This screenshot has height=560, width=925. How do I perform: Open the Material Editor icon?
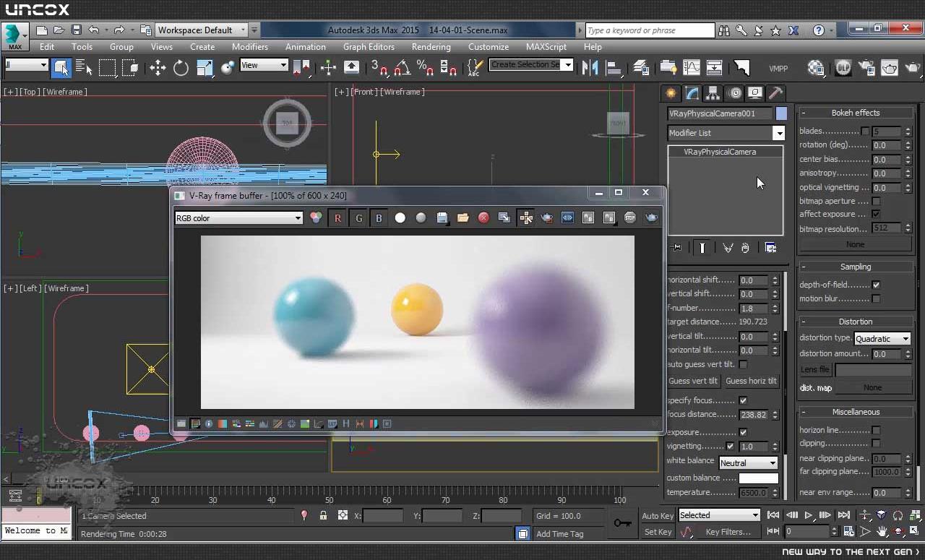click(x=816, y=68)
